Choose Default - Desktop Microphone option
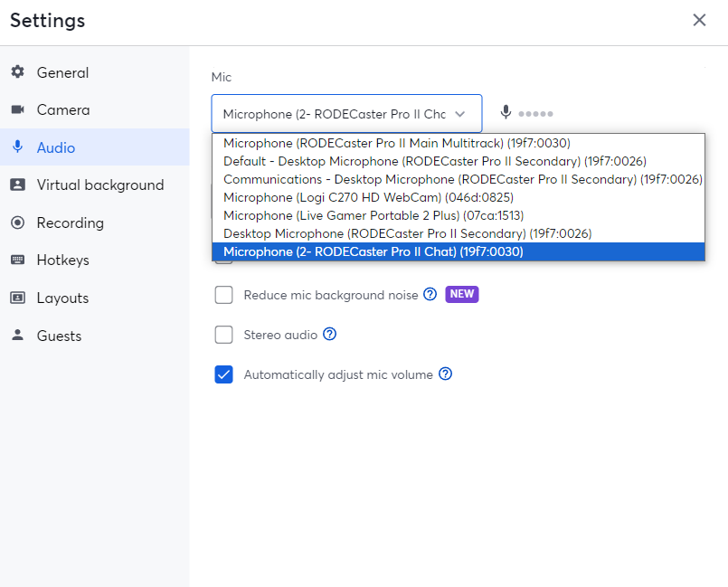 point(459,161)
